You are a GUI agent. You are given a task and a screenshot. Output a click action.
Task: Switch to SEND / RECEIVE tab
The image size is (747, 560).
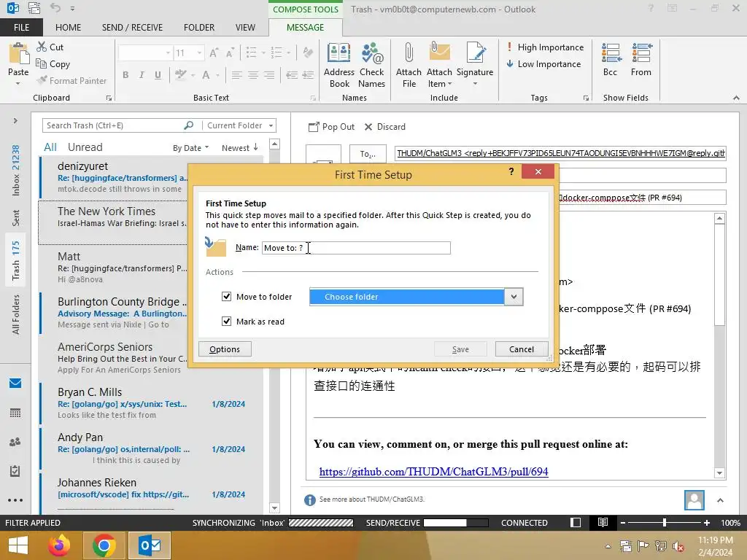coord(132,27)
